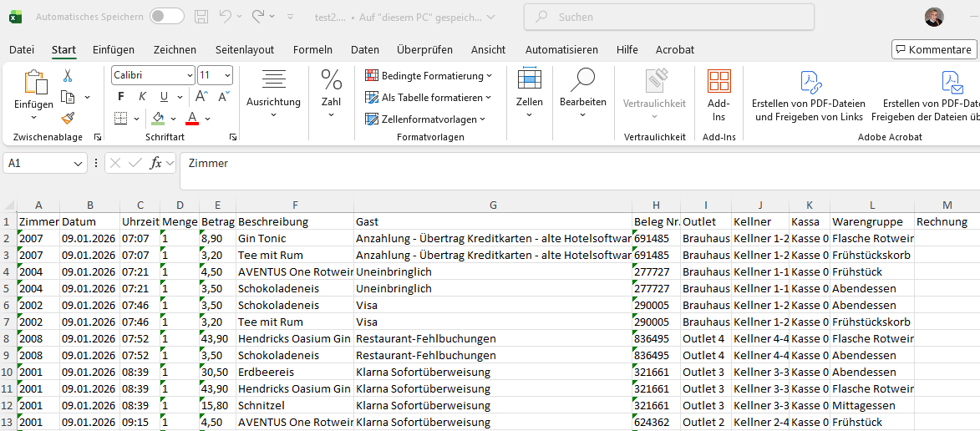This screenshot has width=980, height=431.
Task: Switch to the Seitenlayout tab
Action: pyautogui.click(x=244, y=49)
